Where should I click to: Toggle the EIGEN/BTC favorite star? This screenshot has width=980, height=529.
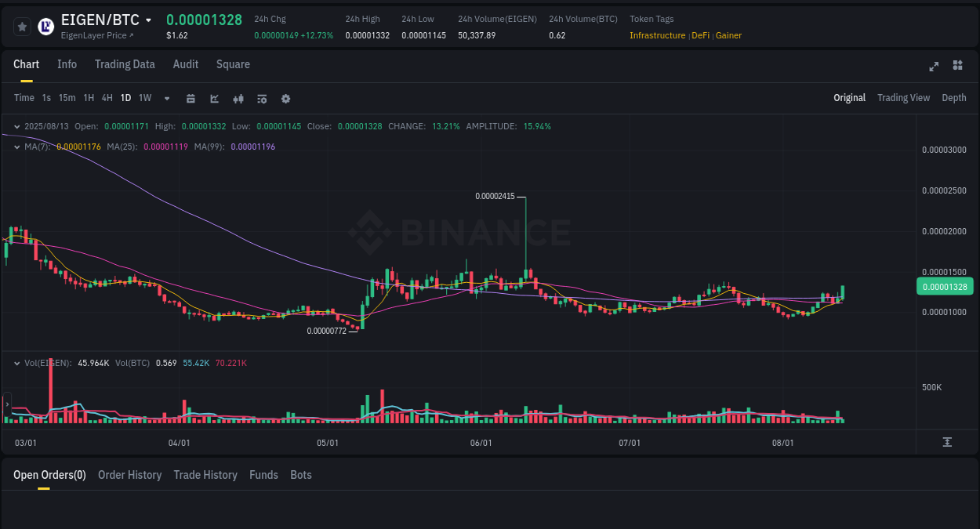click(22, 26)
